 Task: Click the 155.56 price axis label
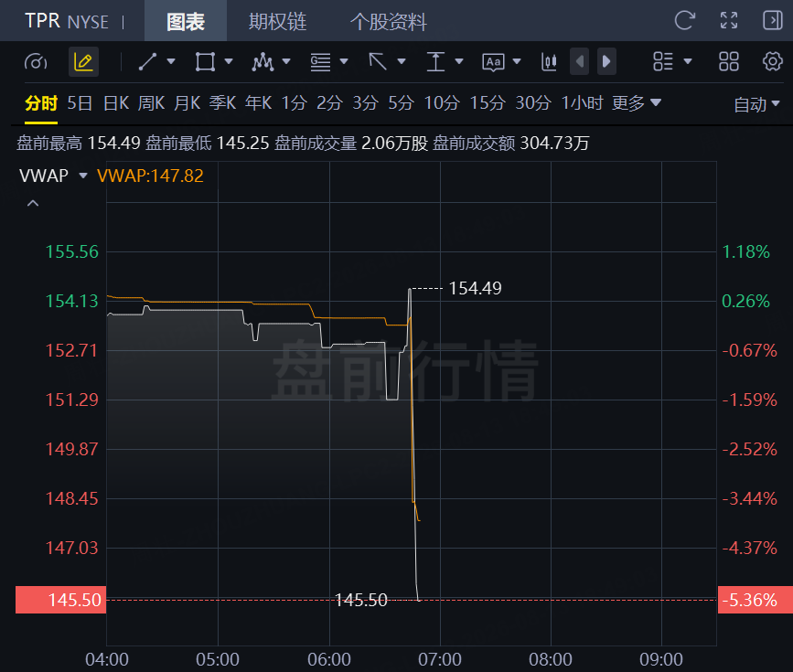pyautogui.click(x=72, y=251)
